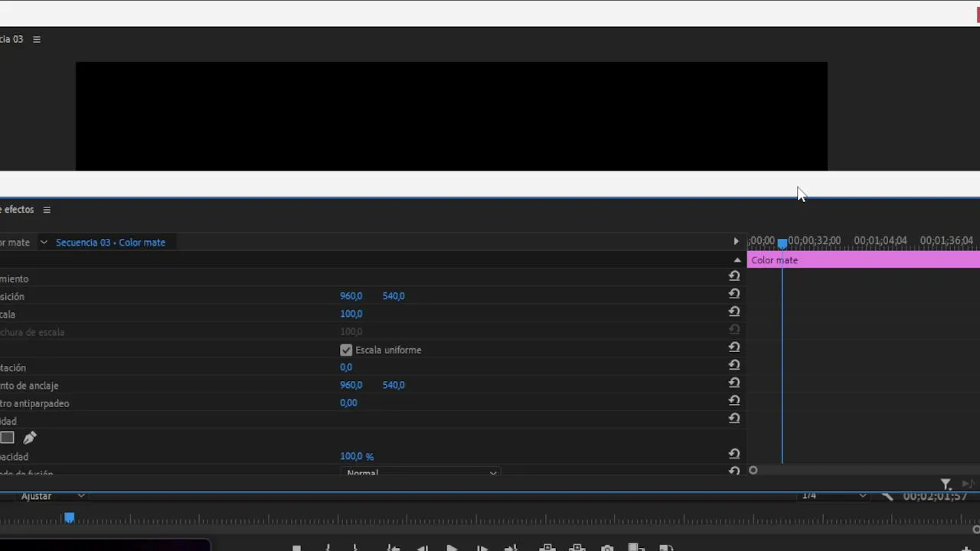Open the effects controls panel menu
The image size is (980, 551).
(47, 210)
